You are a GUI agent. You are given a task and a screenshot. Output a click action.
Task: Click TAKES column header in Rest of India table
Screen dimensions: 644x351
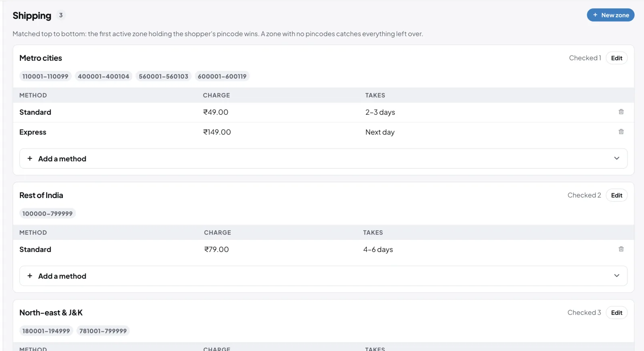[373, 233]
